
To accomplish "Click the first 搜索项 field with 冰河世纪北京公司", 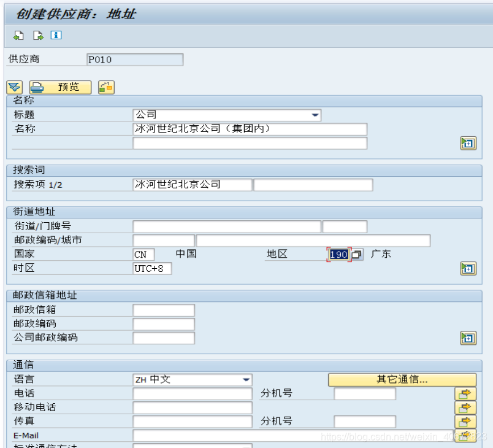I will click(193, 185).
